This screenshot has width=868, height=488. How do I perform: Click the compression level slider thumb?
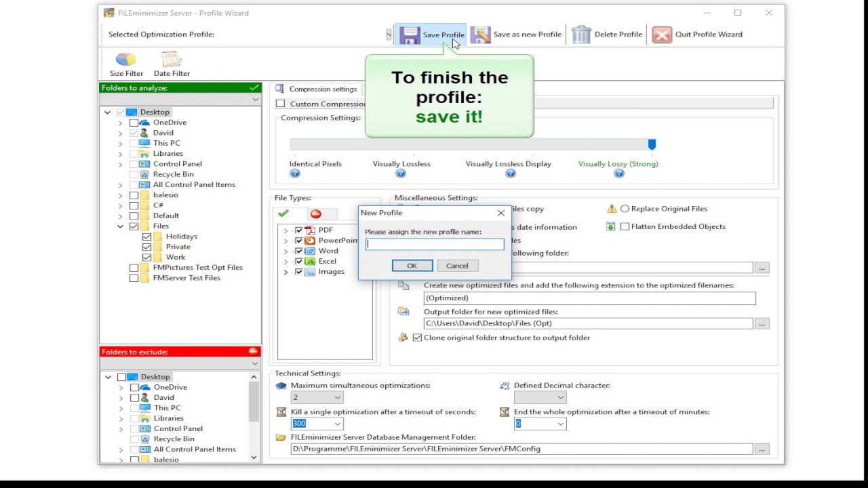(652, 144)
